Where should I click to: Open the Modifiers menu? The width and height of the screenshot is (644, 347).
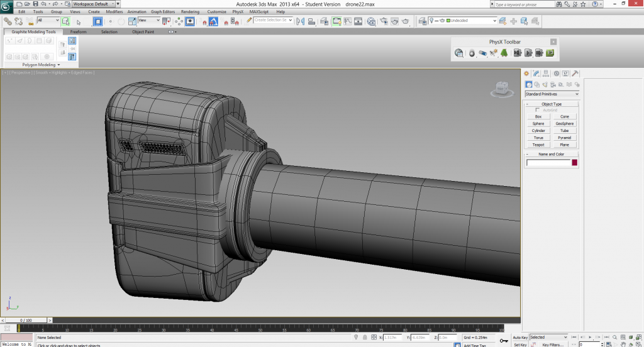coord(114,11)
